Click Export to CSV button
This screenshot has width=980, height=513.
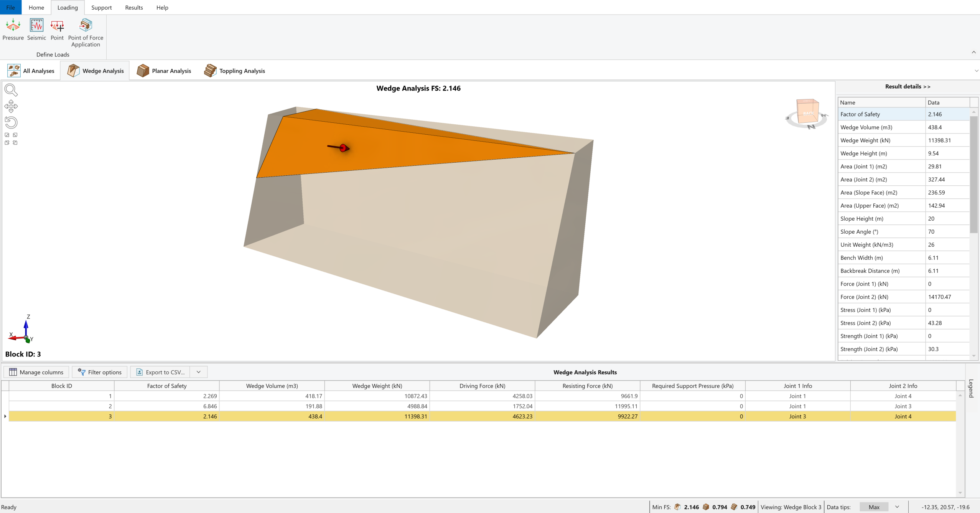click(160, 372)
